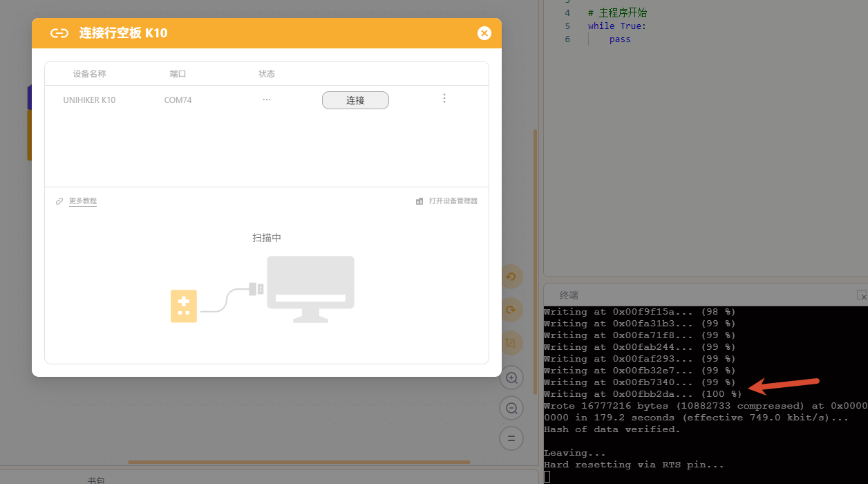
Task: Click the 'pass' statement in the code editor
Action: point(620,39)
